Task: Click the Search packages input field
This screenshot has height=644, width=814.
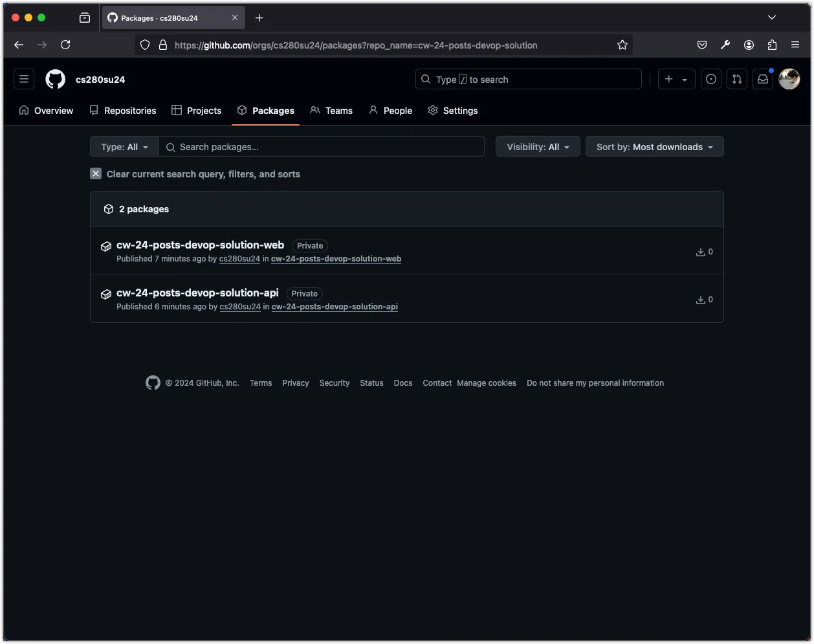Action: (x=322, y=147)
